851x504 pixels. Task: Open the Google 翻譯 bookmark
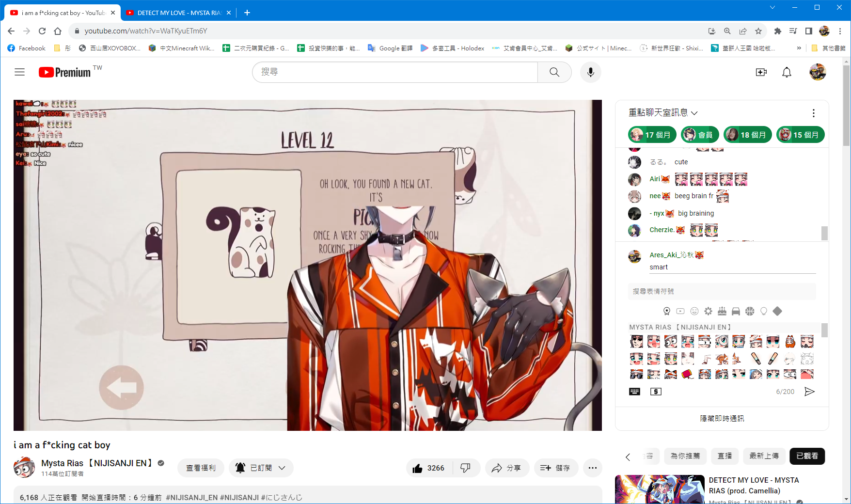tap(390, 48)
